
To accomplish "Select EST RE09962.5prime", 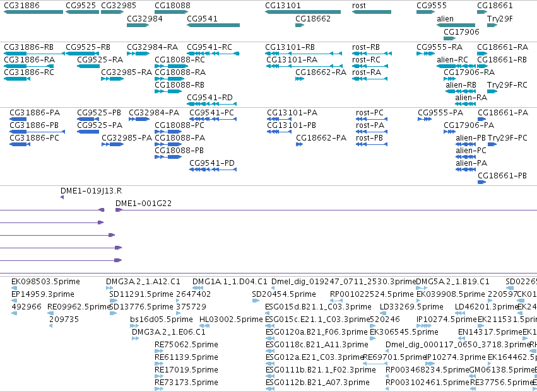I will (50, 313).
